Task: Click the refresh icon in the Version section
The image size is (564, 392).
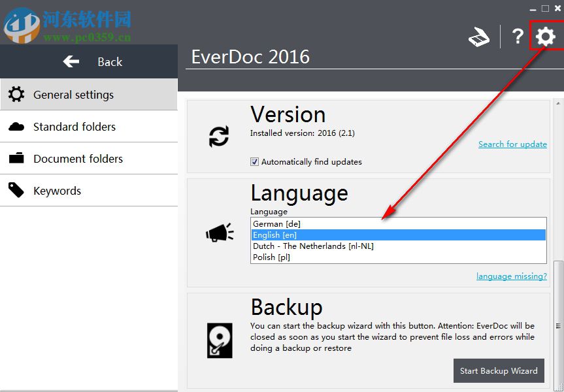Action: 219,136
